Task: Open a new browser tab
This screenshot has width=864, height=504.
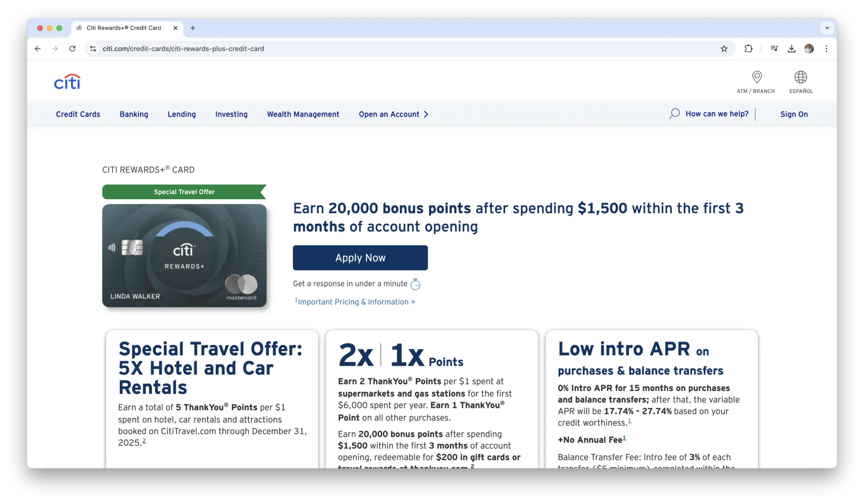Action: click(193, 28)
